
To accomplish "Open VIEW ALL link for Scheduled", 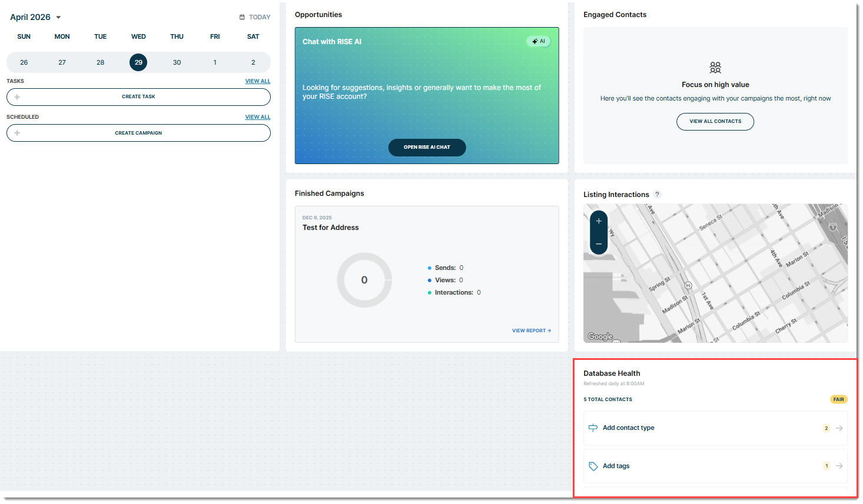I will pos(258,117).
